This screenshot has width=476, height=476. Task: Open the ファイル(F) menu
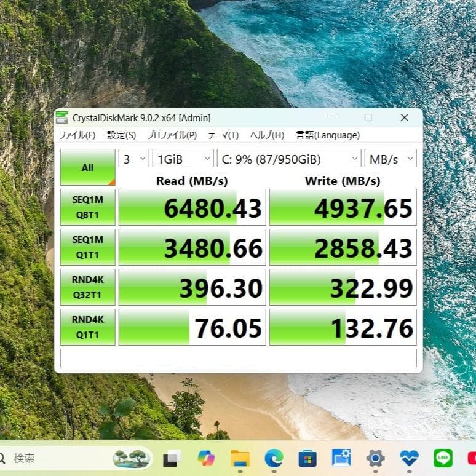pos(77,135)
